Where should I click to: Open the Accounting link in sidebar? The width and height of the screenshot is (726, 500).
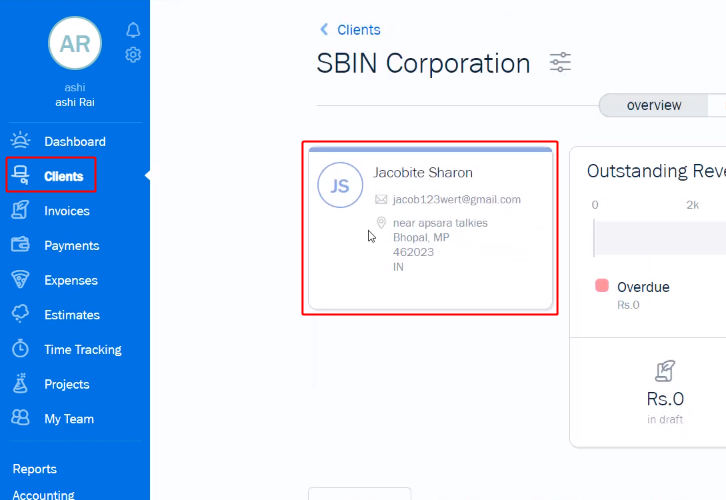pos(44,494)
